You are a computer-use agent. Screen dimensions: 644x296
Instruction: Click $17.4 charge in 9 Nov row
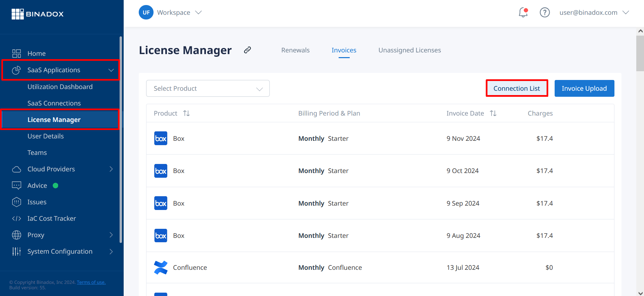click(x=545, y=138)
